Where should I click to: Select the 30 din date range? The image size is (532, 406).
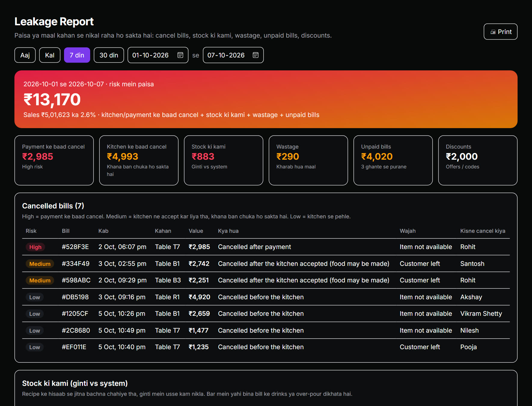(109, 55)
